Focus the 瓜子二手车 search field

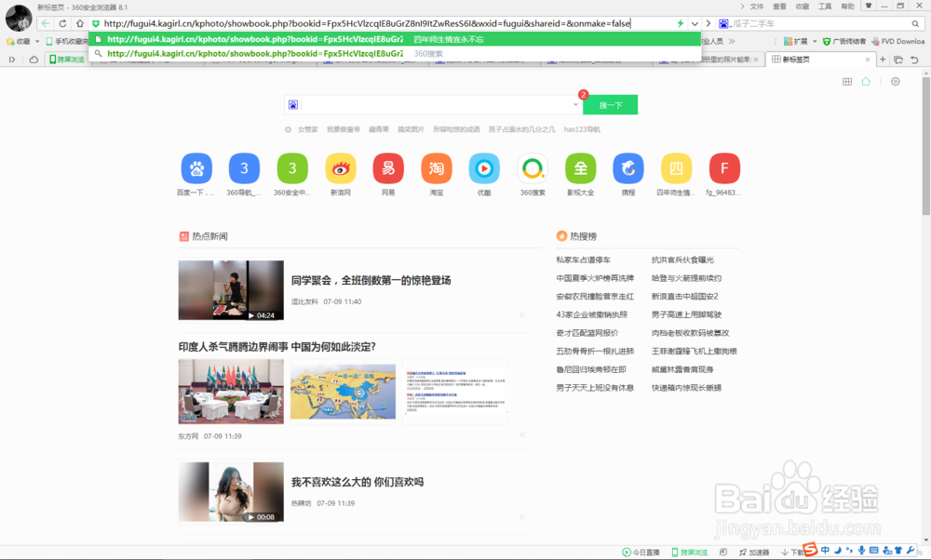[819, 24]
